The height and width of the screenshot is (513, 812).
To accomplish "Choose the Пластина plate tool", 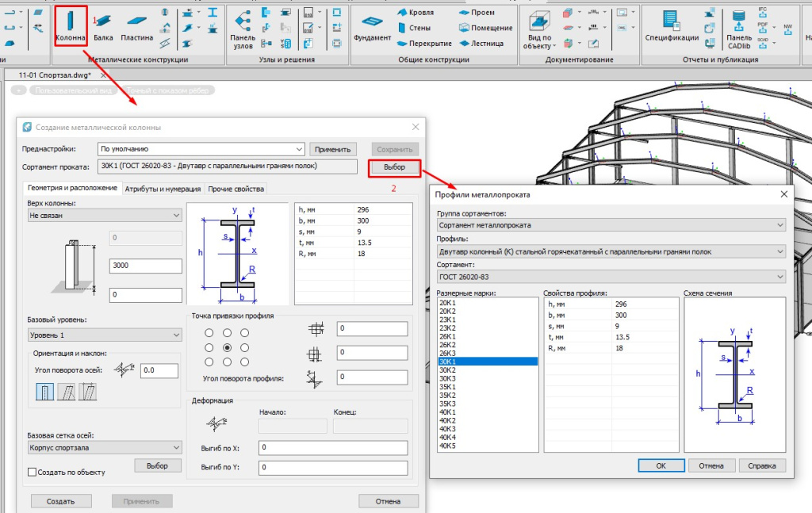I will 136,24.
